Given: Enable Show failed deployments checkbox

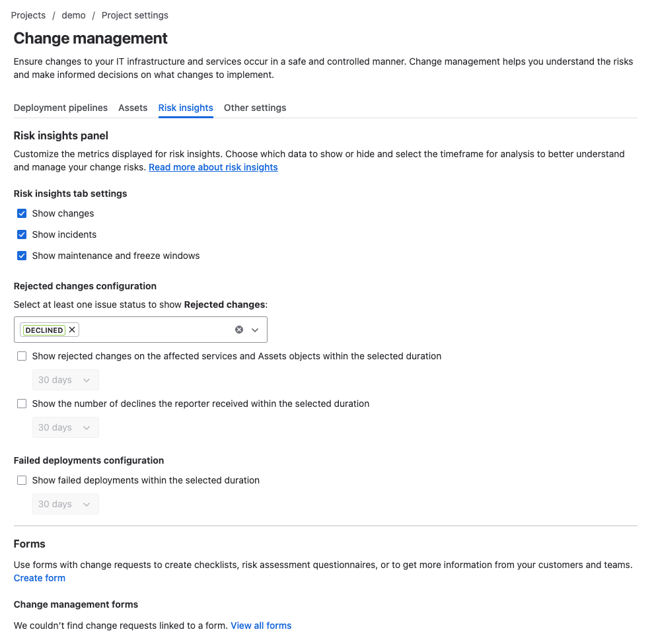Looking at the screenshot, I should coord(22,480).
